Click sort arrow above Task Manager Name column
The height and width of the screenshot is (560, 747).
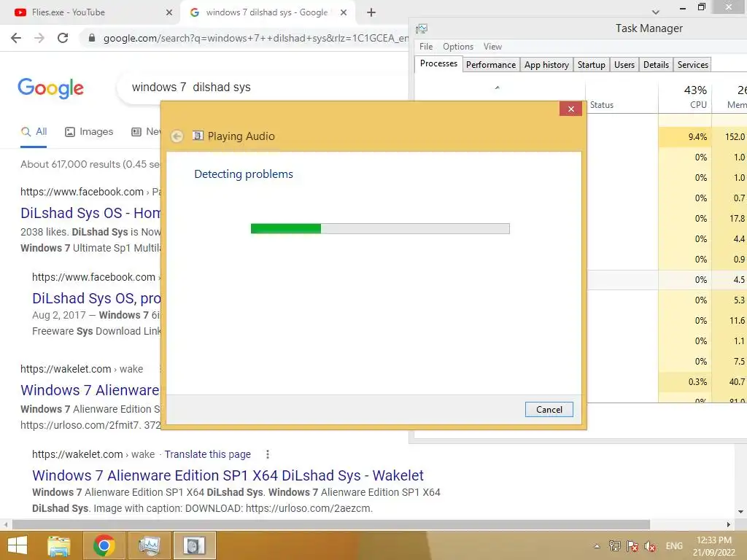497,87
